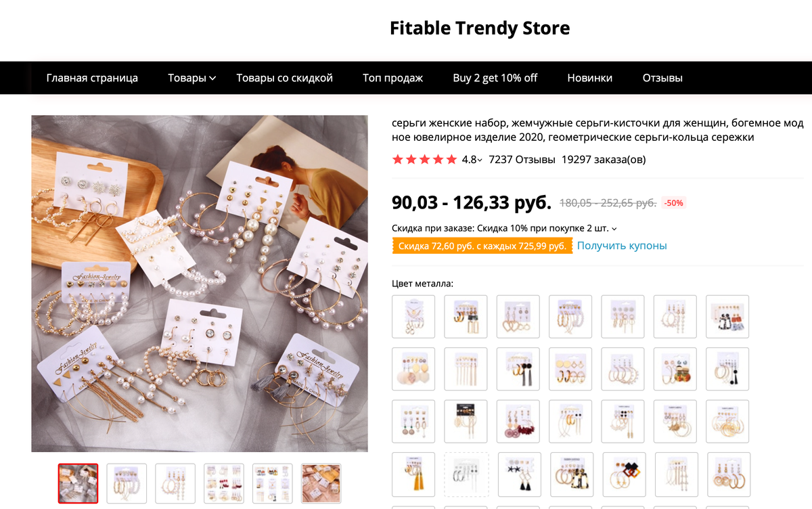The image size is (812, 509).
Task: Choose first metal color option in top row
Action: coord(413,316)
